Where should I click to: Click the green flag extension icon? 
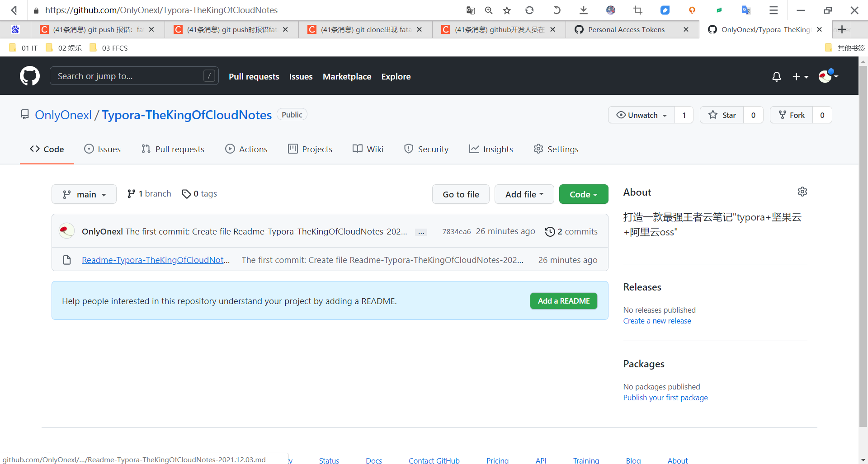click(719, 10)
